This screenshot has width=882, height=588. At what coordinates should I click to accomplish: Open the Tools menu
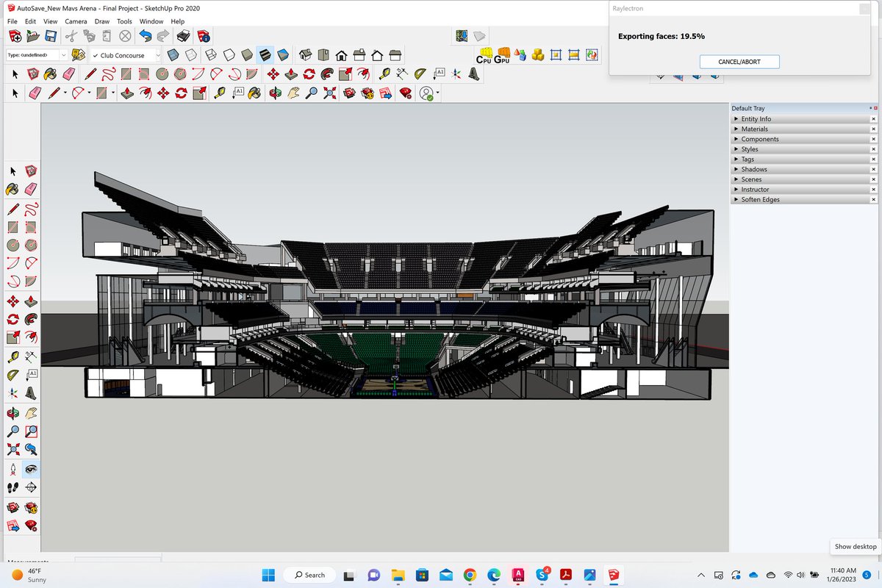[x=124, y=21]
